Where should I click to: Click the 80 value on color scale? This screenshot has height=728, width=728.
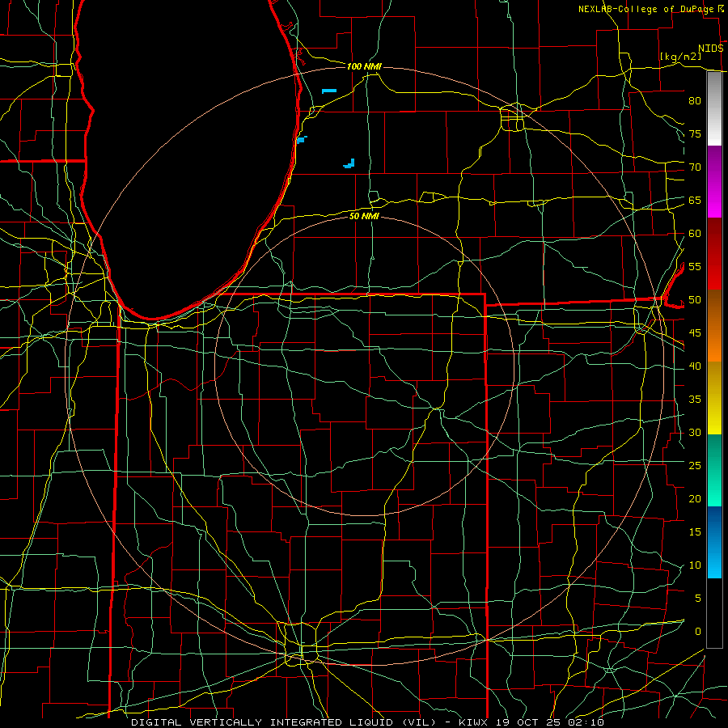point(695,101)
